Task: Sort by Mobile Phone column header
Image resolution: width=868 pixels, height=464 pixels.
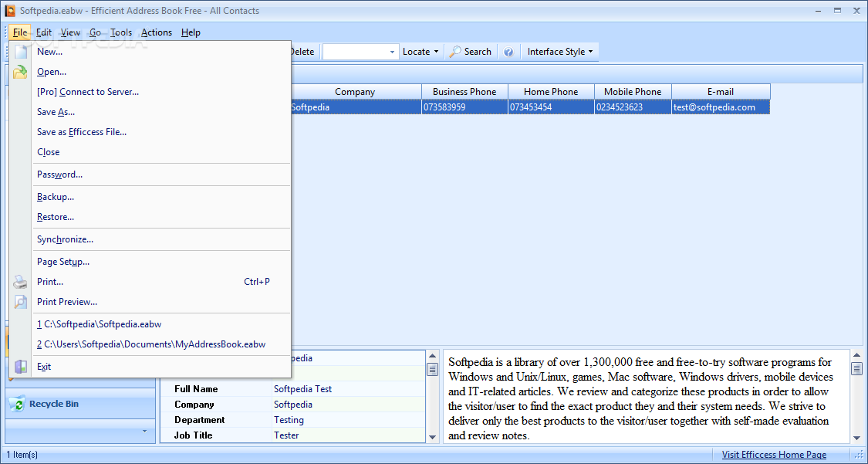Action: click(x=633, y=91)
